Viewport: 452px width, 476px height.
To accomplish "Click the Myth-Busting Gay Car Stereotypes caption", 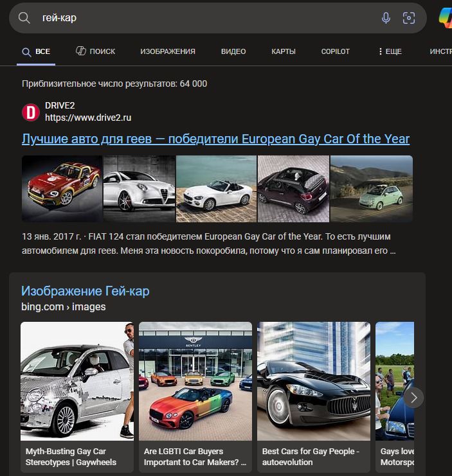I will (x=71, y=457).
